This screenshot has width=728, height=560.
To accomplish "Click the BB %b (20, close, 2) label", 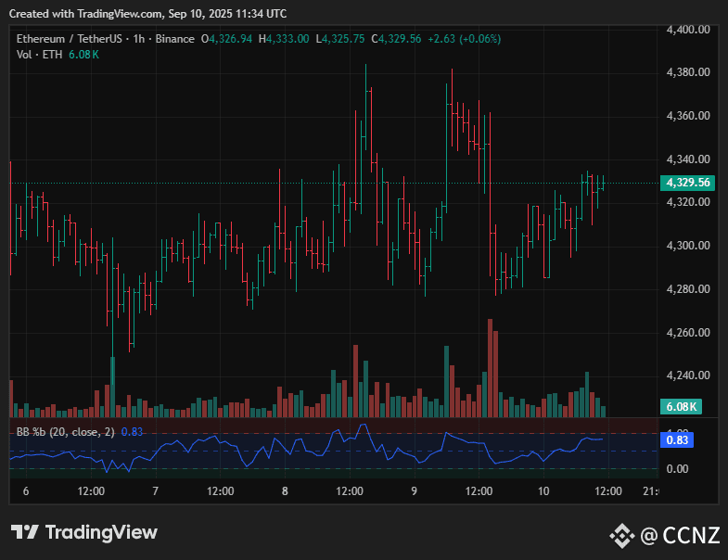I will coord(66,432).
